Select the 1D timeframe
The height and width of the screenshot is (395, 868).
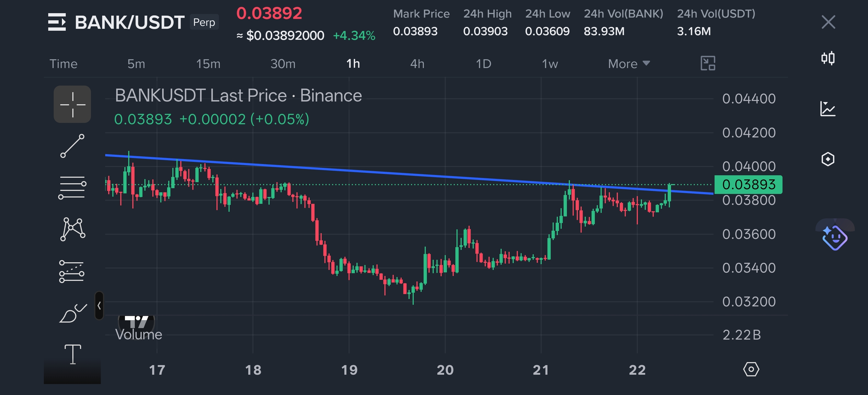(x=483, y=64)
